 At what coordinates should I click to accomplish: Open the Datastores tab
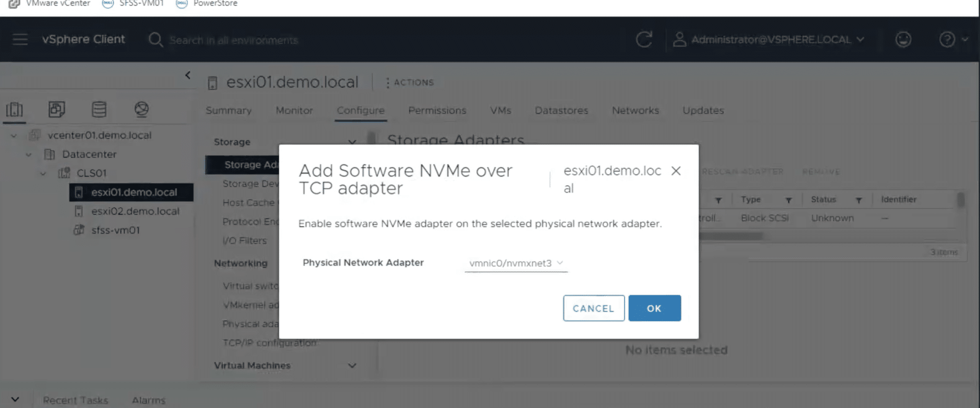point(561,111)
